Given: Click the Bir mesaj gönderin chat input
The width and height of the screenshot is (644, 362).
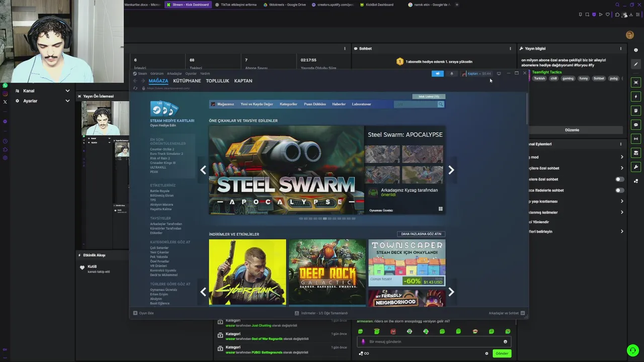Looking at the screenshot, I should click(x=434, y=342).
